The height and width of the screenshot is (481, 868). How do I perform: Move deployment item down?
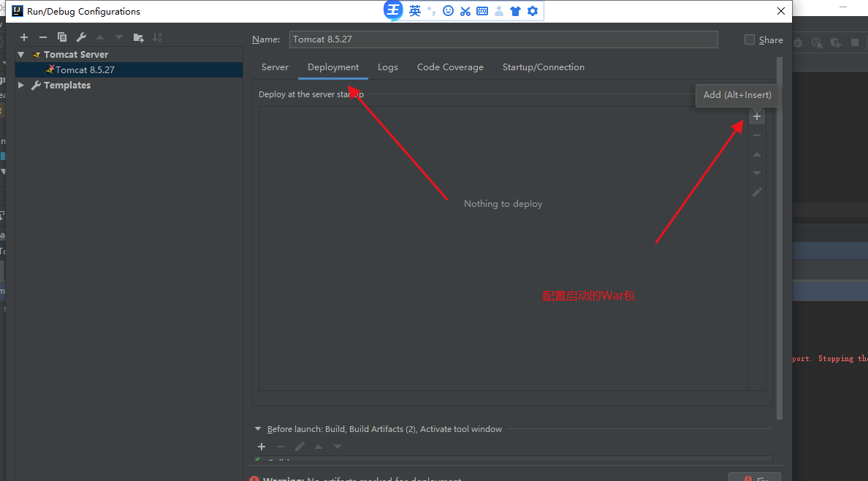(x=757, y=173)
